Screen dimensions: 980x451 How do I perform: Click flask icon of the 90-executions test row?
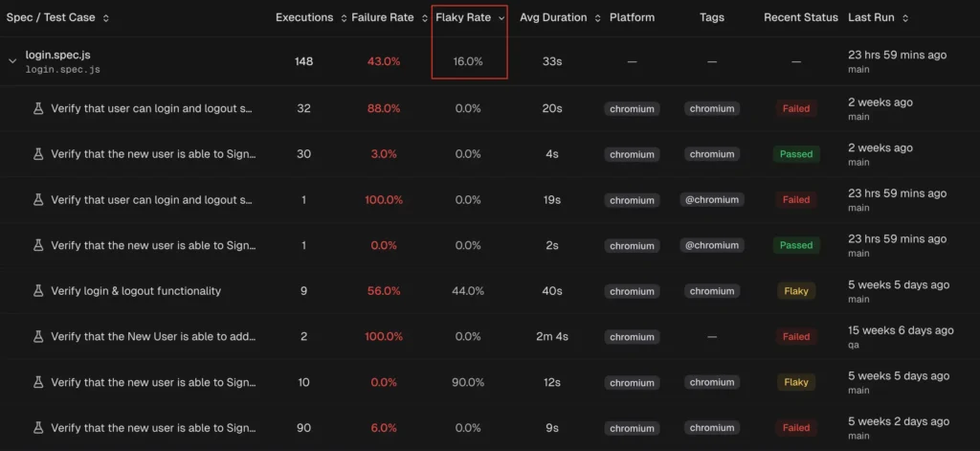coord(39,428)
